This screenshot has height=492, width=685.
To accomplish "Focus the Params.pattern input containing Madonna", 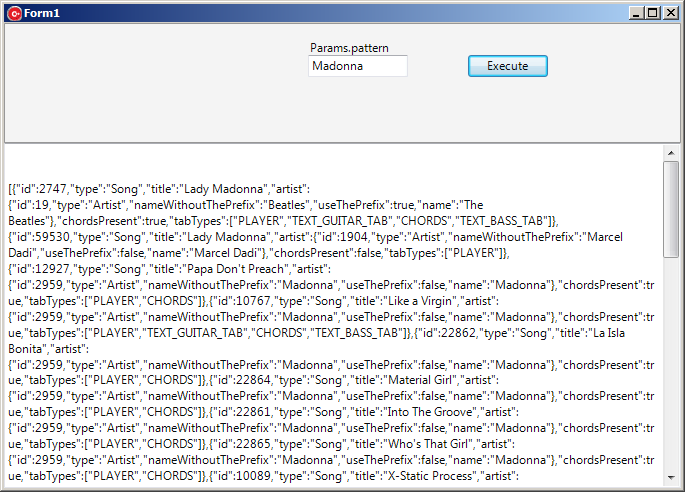I will coord(358,66).
